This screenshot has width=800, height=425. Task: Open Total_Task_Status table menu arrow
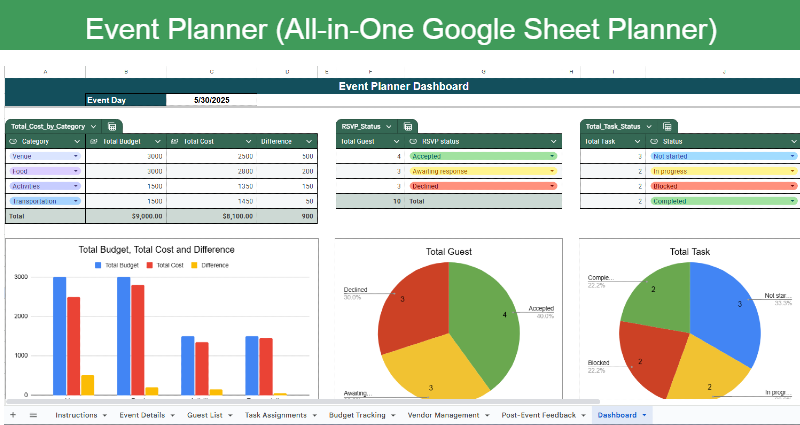(x=649, y=127)
